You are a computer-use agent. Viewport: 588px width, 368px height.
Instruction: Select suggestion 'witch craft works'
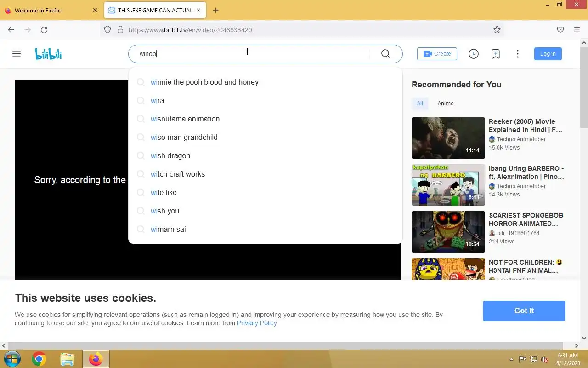click(x=265, y=174)
